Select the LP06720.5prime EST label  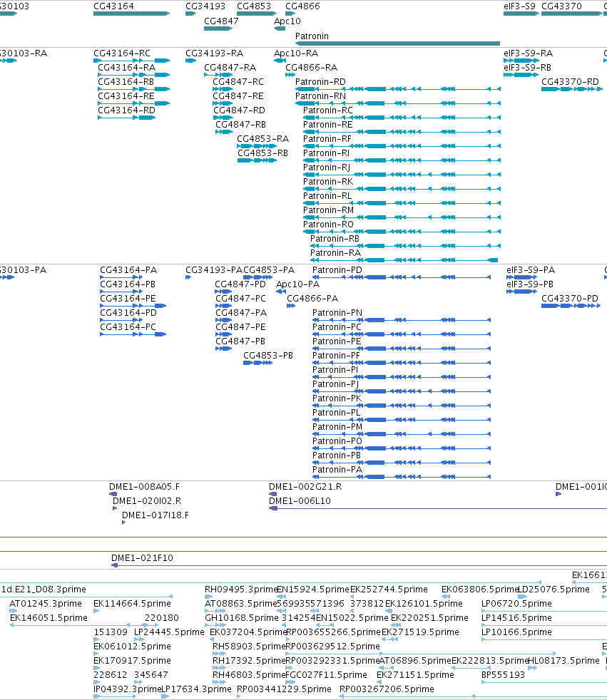(517, 604)
